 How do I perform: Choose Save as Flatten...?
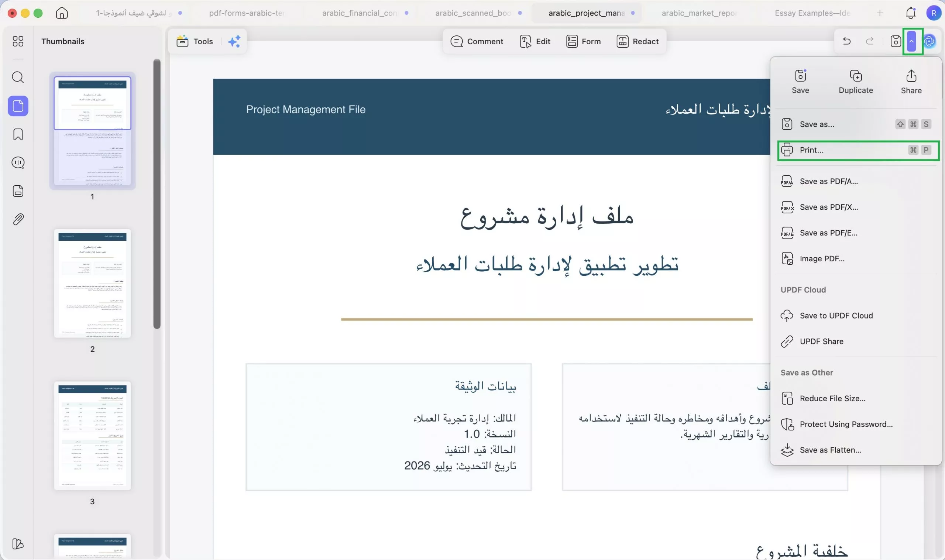click(x=856, y=450)
